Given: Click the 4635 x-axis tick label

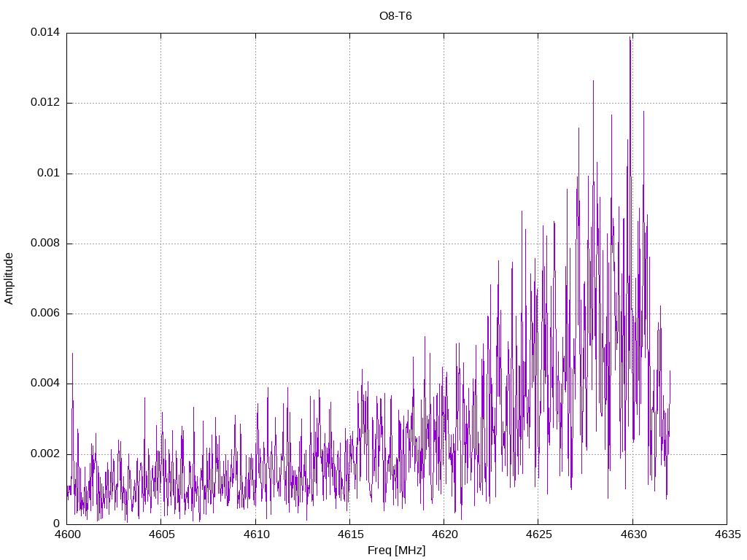Looking at the screenshot, I should click(726, 534).
